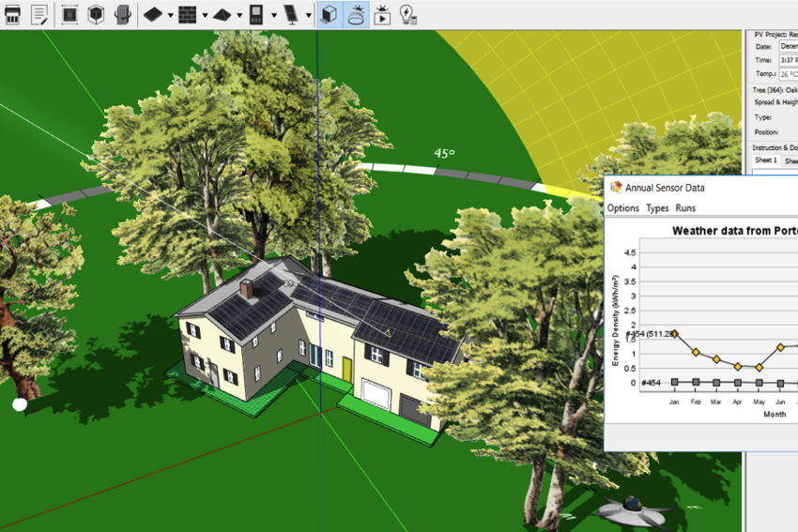
Task: Open the Types menu in sensor window
Action: click(x=657, y=208)
